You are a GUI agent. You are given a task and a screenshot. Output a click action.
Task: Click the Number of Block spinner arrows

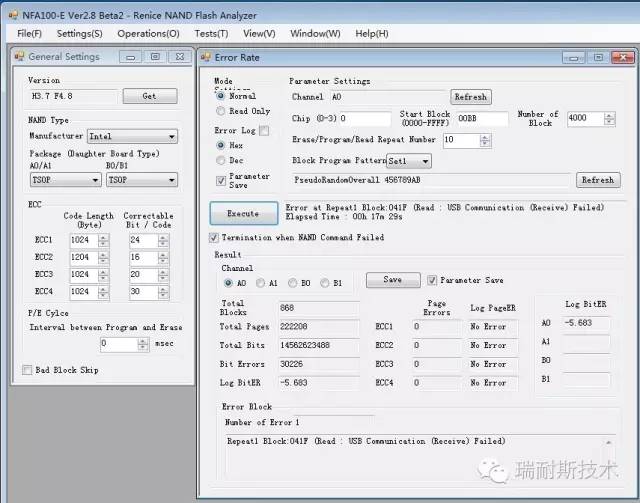[x=609, y=119]
